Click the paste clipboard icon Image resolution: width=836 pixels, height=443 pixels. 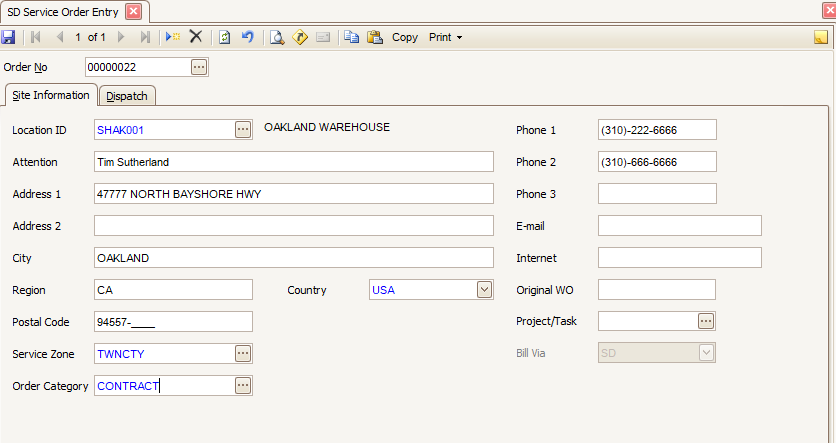point(375,37)
